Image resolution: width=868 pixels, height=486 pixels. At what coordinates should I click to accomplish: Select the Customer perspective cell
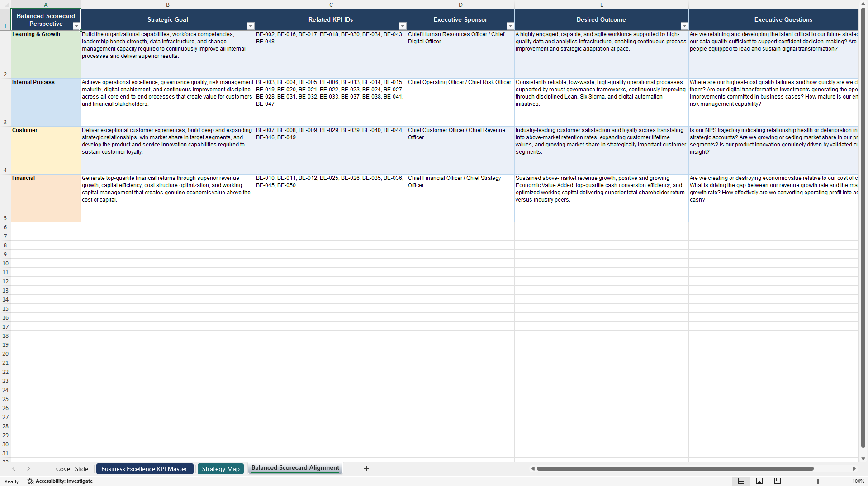[46, 151]
